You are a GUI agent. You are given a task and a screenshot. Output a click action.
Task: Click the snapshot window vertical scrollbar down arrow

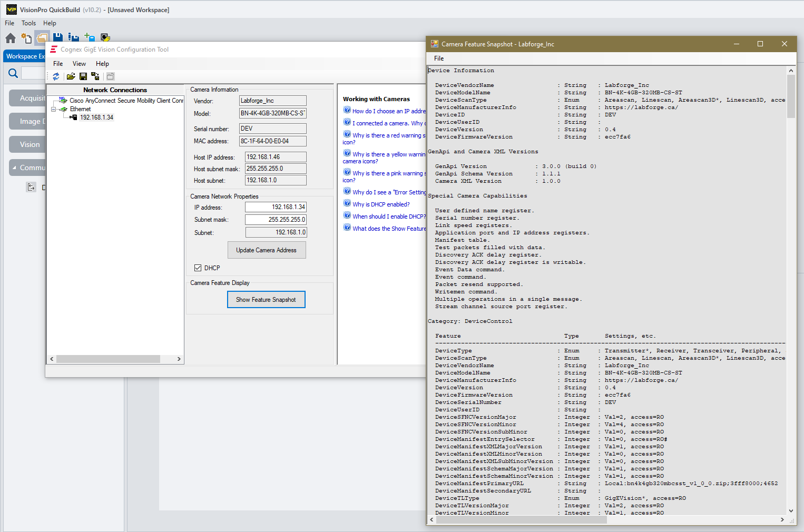(x=791, y=510)
